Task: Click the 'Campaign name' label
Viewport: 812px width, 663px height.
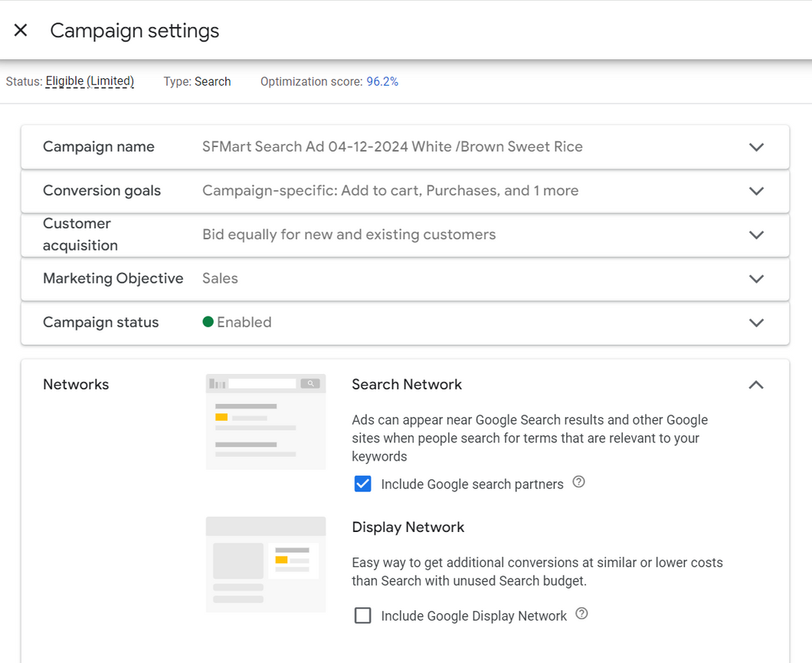Action: tap(98, 146)
